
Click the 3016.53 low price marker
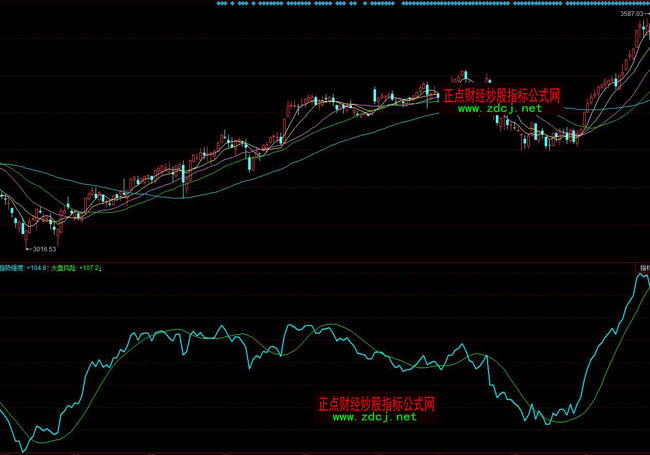click(x=42, y=248)
